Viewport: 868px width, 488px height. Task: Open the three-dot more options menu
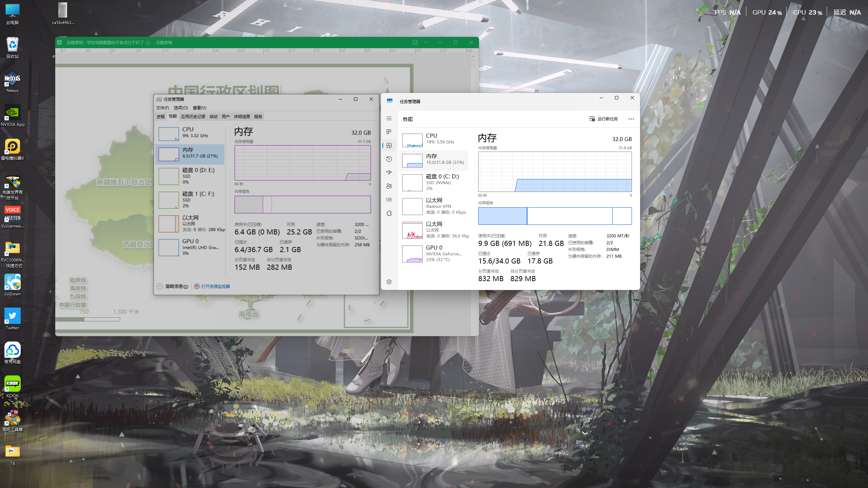tap(631, 119)
